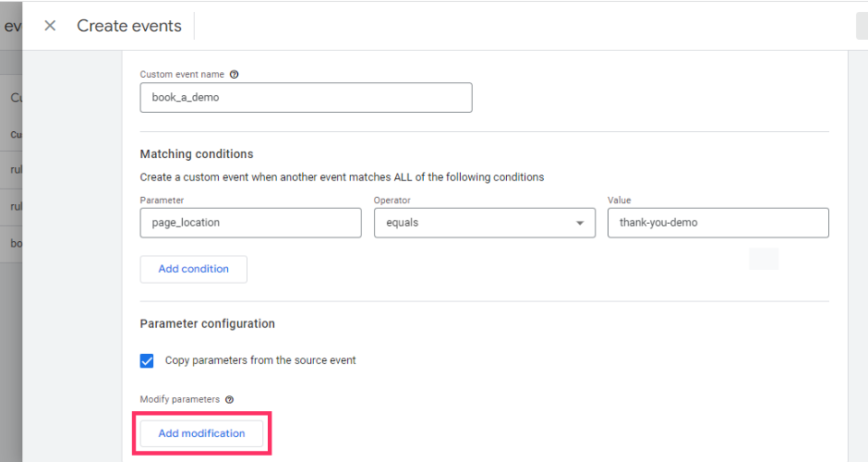Click the Value field containing thank-you-demo
The image size is (868, 462).
pyautogui.click(x=717, y=223)
